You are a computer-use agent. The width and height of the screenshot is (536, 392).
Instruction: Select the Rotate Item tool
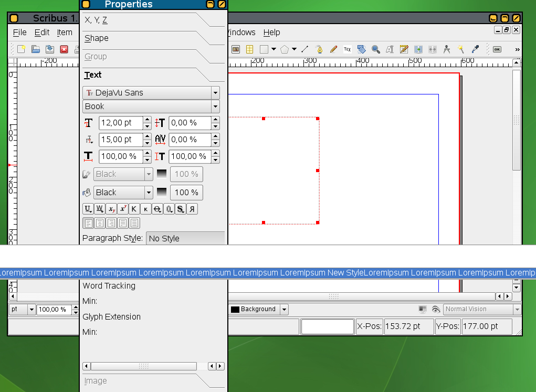point(361,49)
